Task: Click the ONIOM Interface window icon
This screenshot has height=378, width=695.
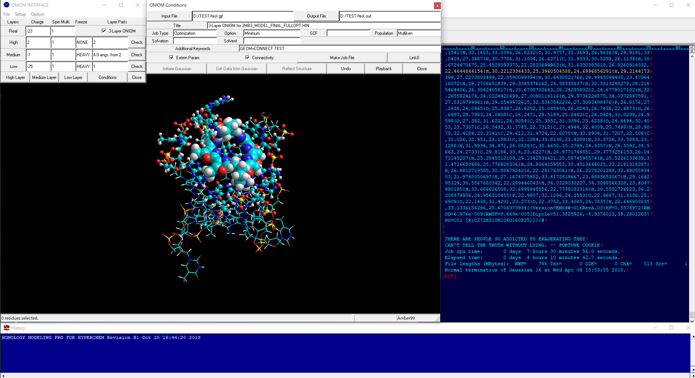Action: coord(6,5)
